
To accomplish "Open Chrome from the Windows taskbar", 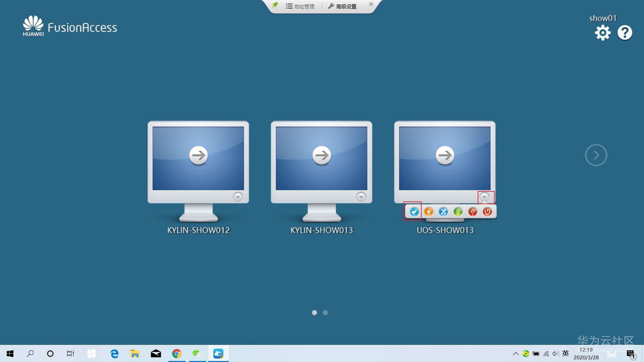I will [x=177, y=354].
